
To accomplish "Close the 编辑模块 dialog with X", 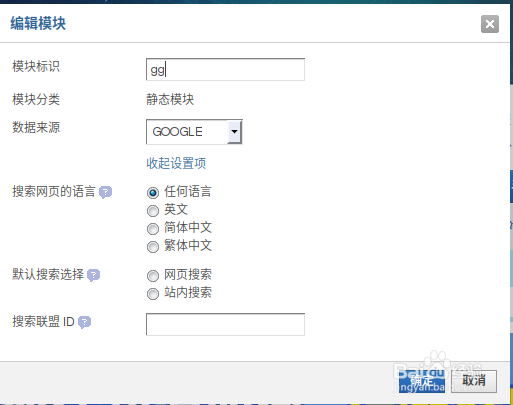I will (x=490, y=24).
